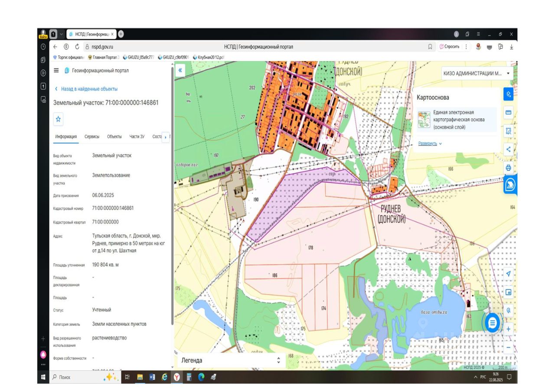Open screenshot tool in browser sidebar
This screenshot has height=392, width=555.
43,99
